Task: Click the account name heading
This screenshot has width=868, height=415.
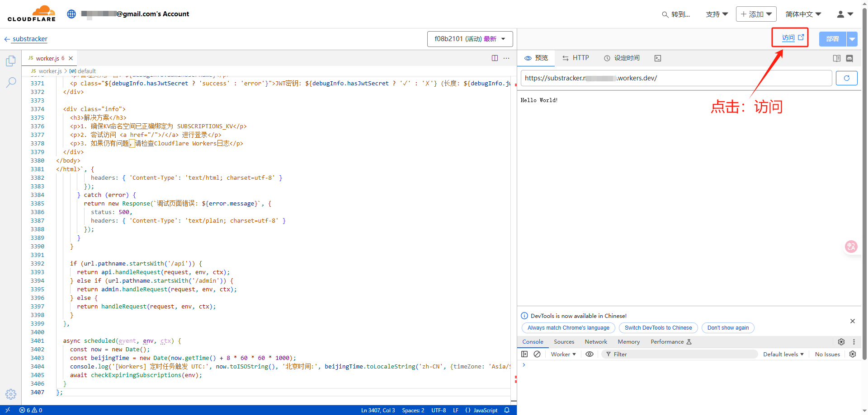Action: (x=135, y=14)
